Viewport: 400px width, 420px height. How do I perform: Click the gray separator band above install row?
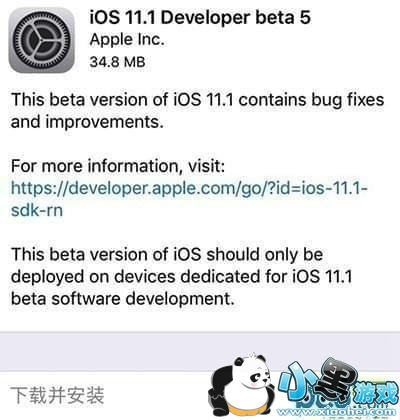pos(200,351)
